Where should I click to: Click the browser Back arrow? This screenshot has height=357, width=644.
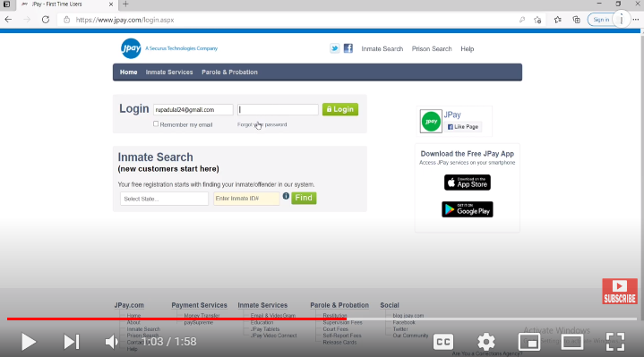point(8,20)
